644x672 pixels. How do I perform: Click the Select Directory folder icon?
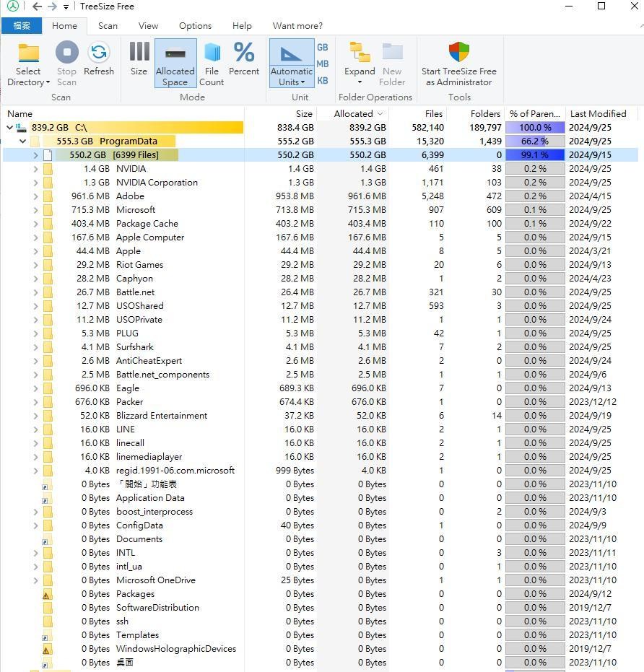(x=28, y=53)
